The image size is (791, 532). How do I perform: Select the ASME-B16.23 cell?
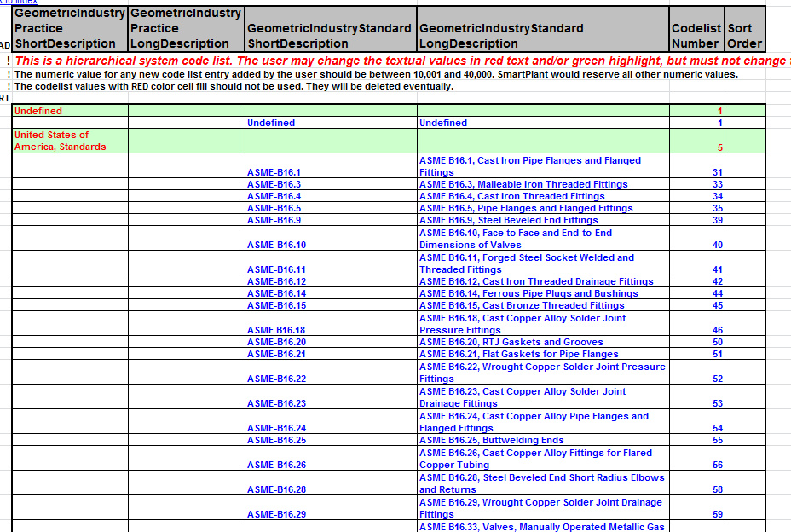click(x=331, y=396)
